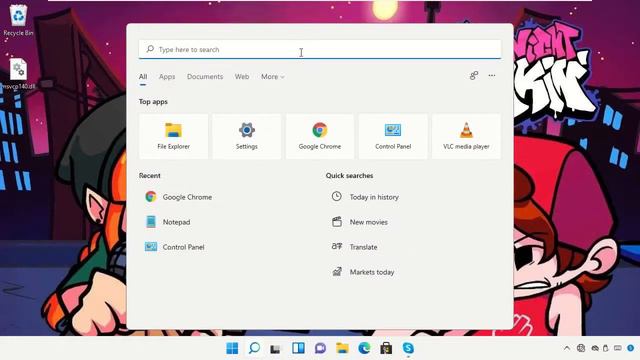Viewport: 640px width, 360px height.
Task: Open search sharing options icon
Action: [473, 76]
